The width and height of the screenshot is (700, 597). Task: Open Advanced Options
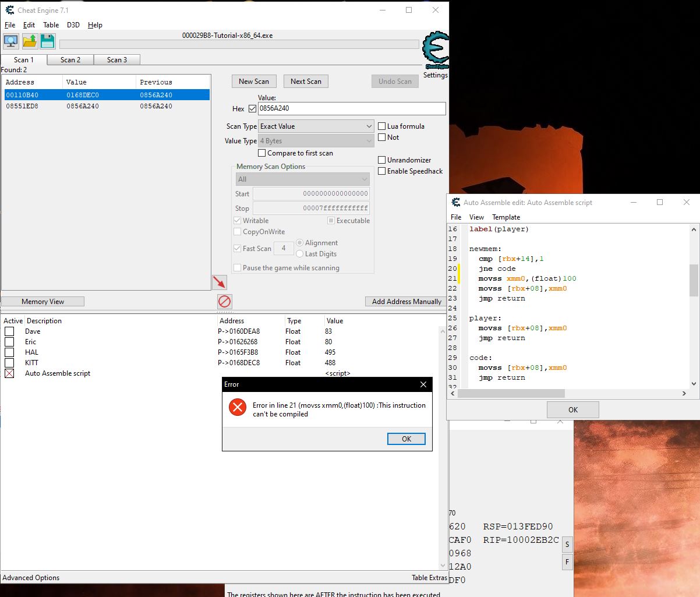pyautogui.click(x=31, y=578)
